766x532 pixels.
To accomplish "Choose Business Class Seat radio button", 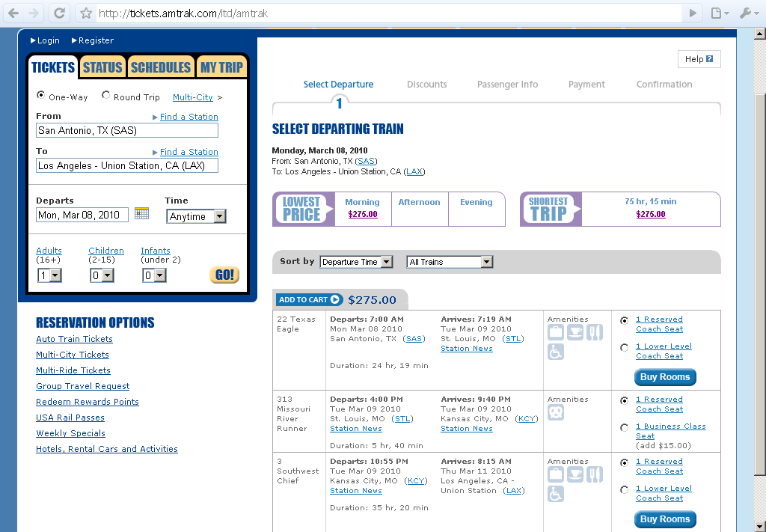I will pyautogui.click(x=625, y=428).
